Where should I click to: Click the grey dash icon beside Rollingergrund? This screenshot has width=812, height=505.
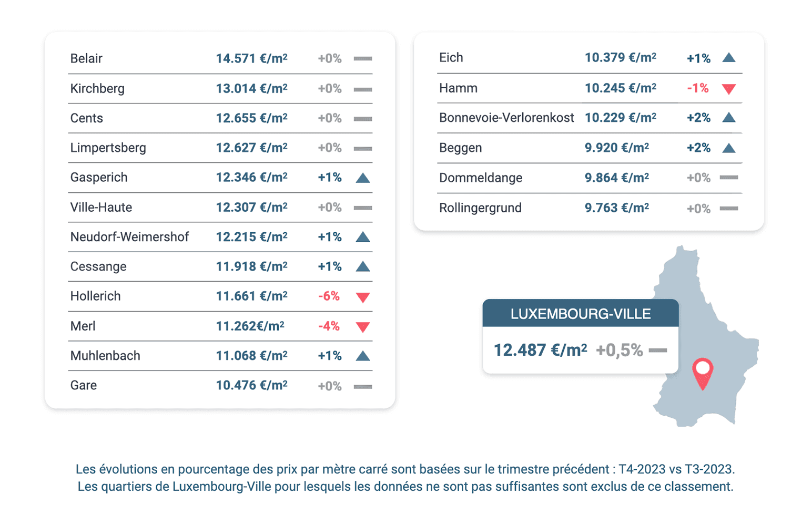point(729,209)
